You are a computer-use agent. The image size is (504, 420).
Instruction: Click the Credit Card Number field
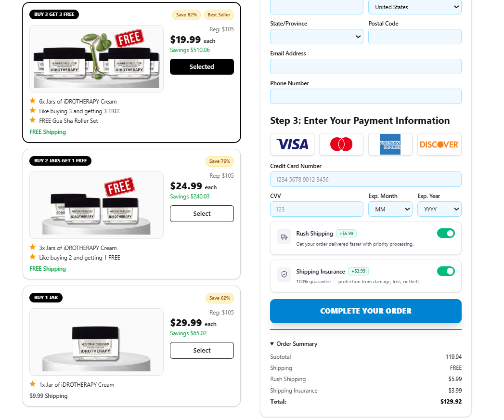[365, 179]
